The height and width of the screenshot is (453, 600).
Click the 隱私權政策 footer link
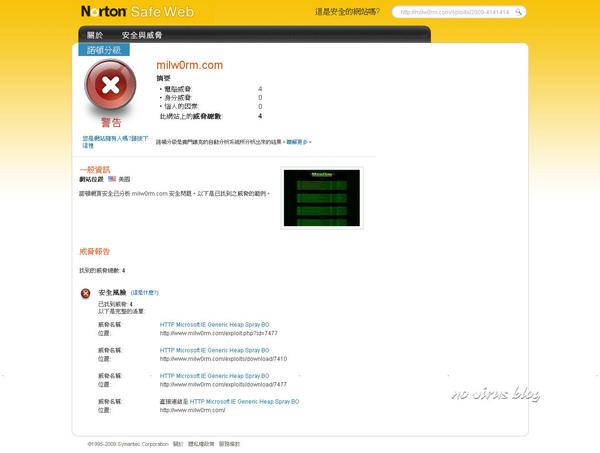click(x=201, y=444)
